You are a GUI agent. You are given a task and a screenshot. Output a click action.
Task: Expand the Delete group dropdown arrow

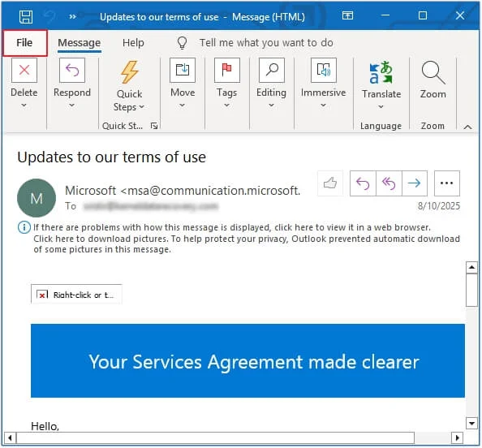coord(24,106)
